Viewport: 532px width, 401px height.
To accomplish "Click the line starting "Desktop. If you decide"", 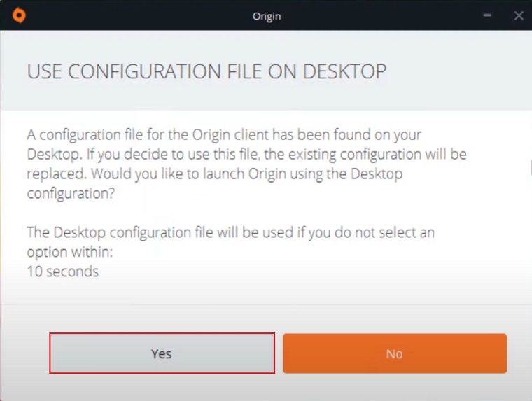I will point(246,153).
